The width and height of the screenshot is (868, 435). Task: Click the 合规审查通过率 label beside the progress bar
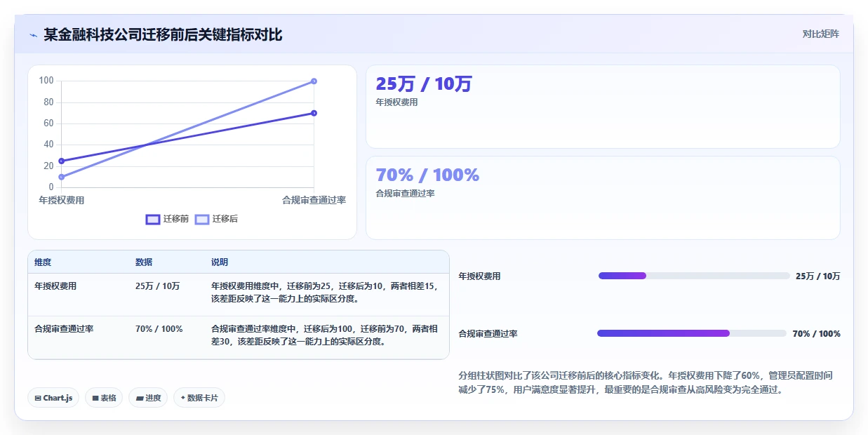tap(488, 334)
